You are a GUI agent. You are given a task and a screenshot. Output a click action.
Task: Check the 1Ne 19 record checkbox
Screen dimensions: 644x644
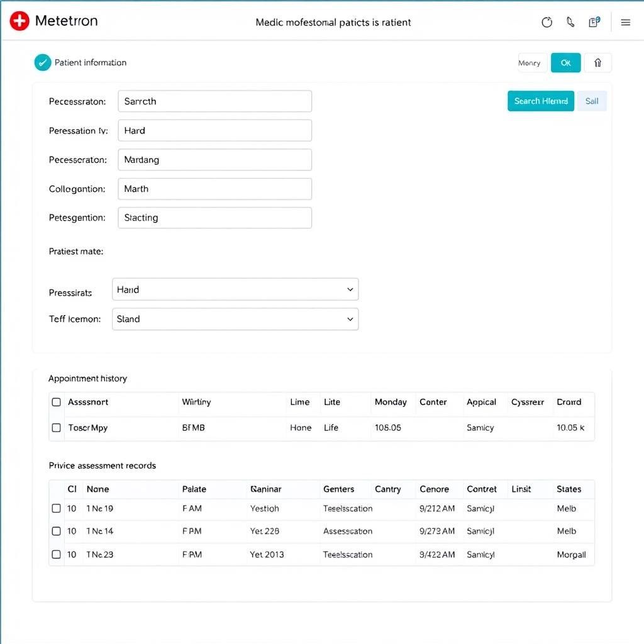[x=57, y=508]
